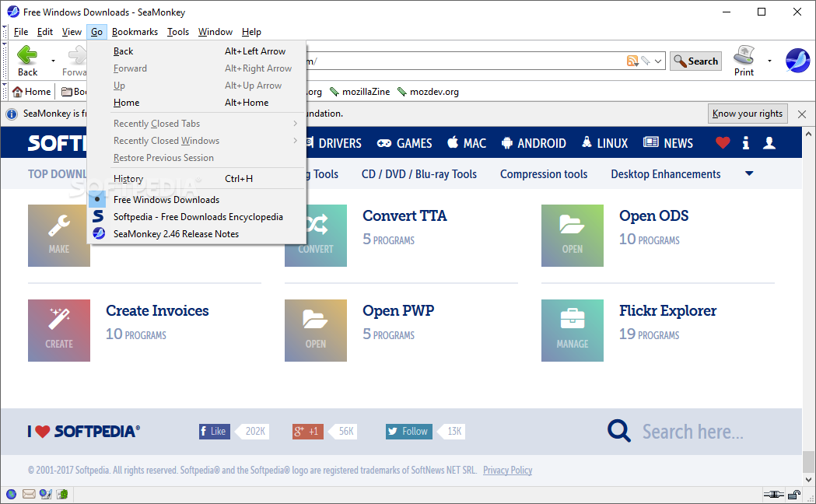The width and height of the screenshot is (816, 504).
Task: Click the tag icon in address bar
Action: pyautogui.click(x=646, y=61)
